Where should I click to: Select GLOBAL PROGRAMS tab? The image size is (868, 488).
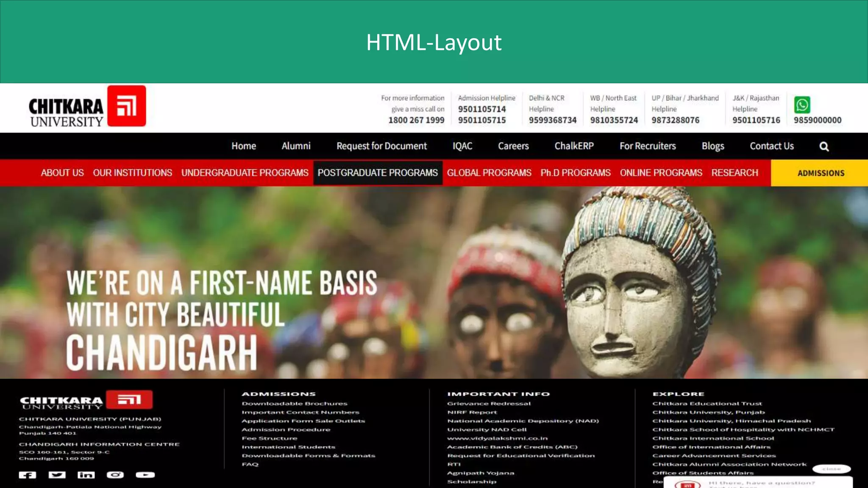[489, 173]
